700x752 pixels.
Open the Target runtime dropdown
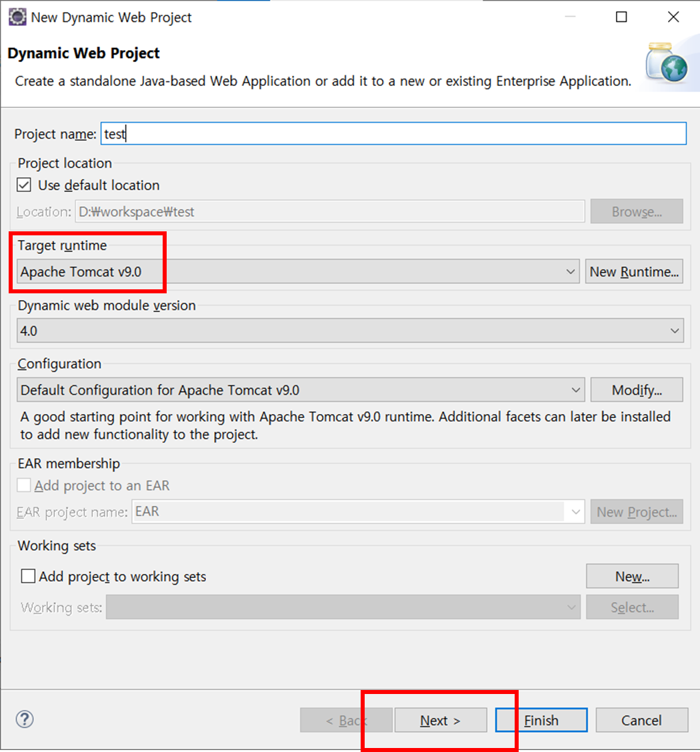pyautogui.click(x=298, y=271)
